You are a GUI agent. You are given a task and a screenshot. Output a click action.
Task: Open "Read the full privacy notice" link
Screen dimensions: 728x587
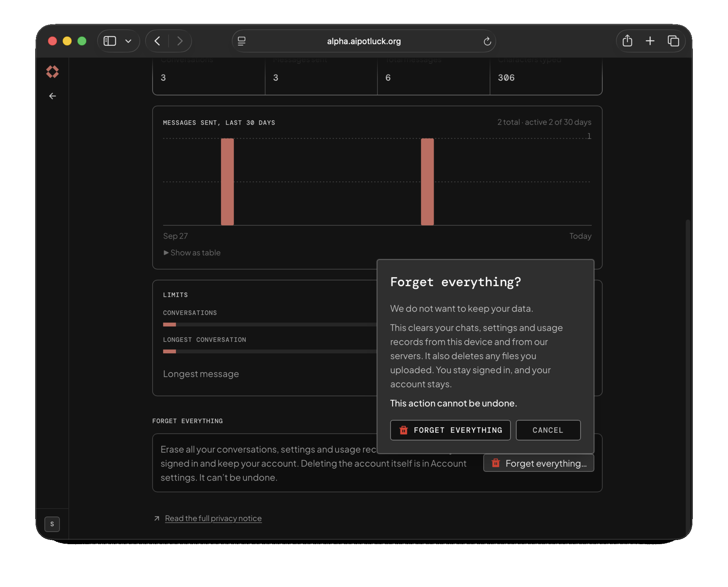213,518
